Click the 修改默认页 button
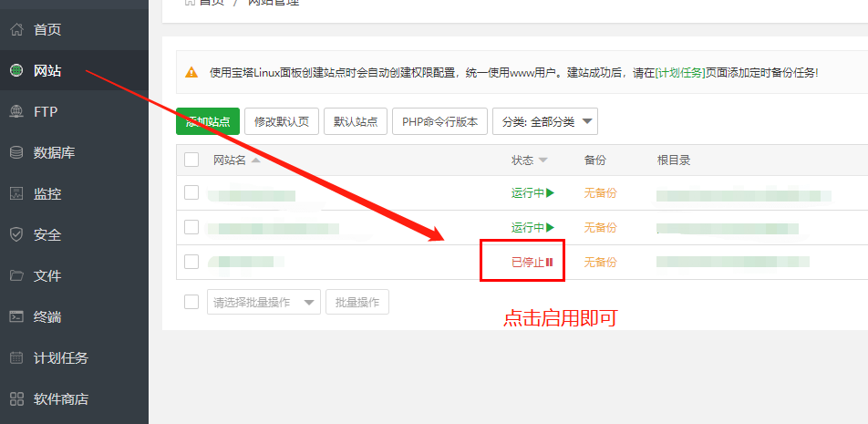Image resolution: width=868 pixels, height=424 pixels. click(281, 121)
